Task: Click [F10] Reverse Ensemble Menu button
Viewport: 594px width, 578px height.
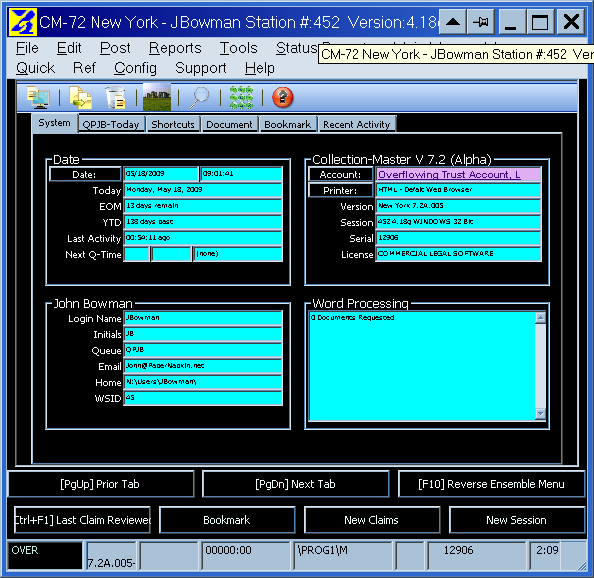Action: (491, 484)
